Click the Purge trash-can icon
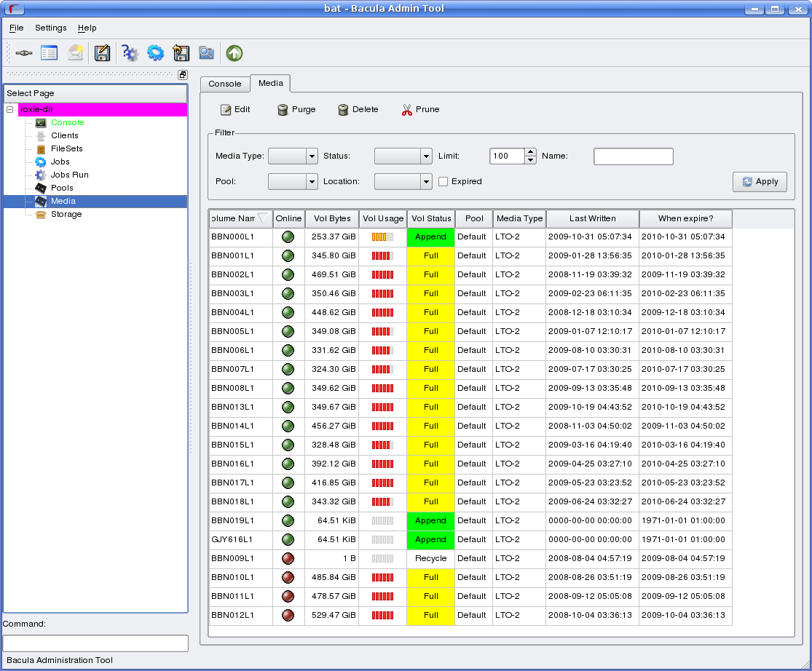This screenshot has height=671, width=812. tap(284, 109)
